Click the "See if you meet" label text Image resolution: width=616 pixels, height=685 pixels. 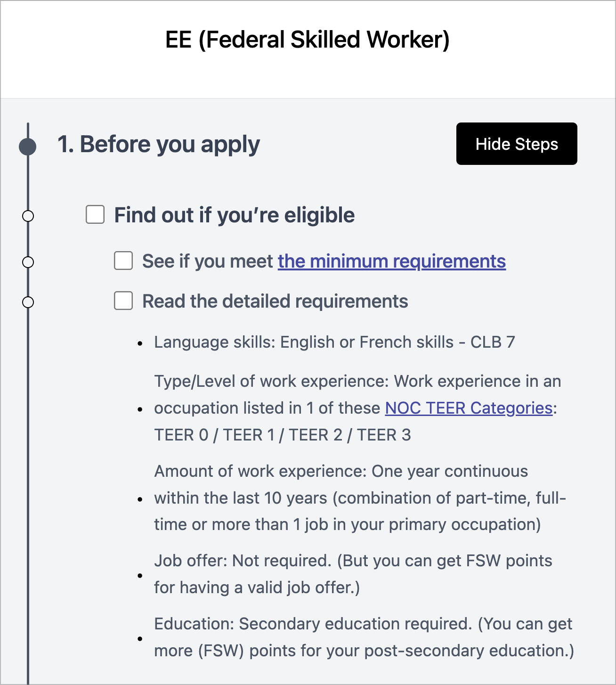[x=208, y=261]
